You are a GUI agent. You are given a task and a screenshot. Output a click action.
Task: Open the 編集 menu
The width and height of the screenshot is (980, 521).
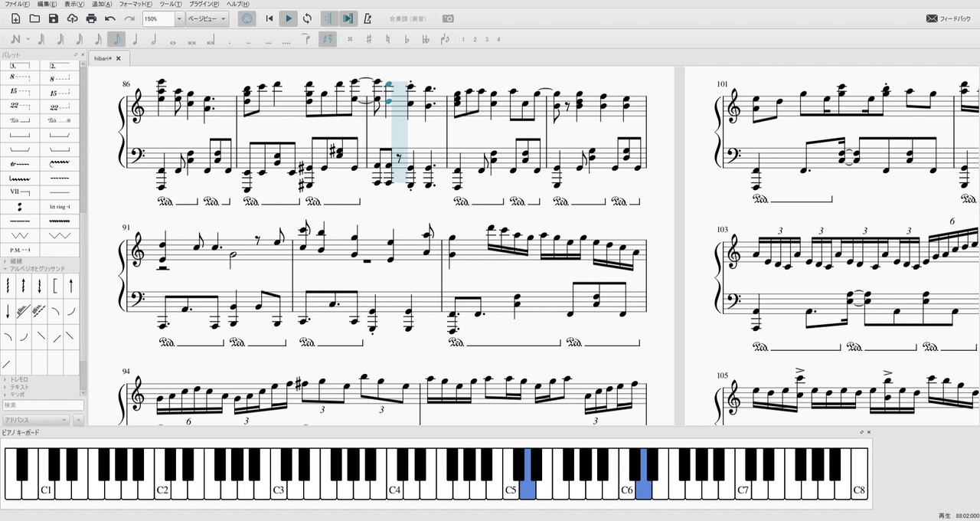tap(47, 4)
